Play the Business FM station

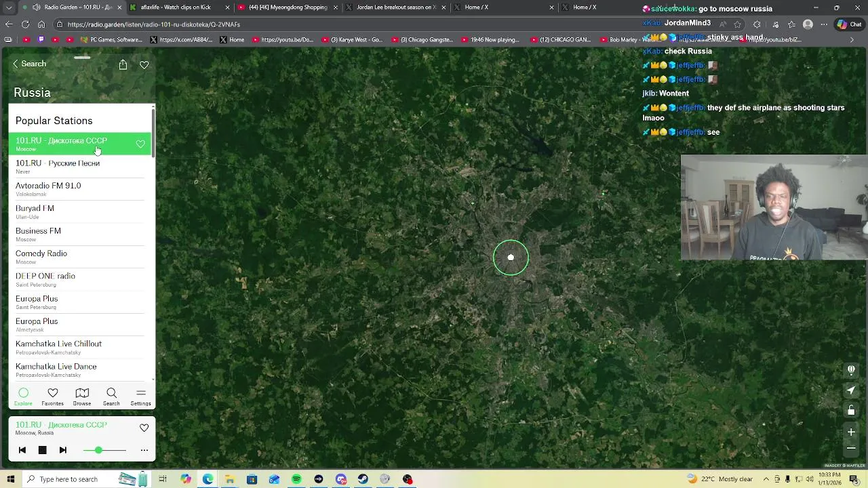tap(80, 235)
